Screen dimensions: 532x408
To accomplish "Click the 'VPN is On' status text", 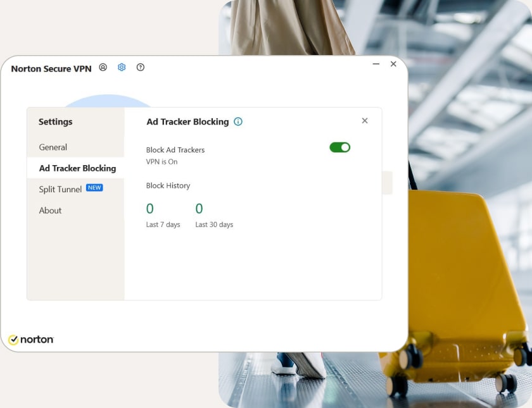I will (x=162, y=162).
